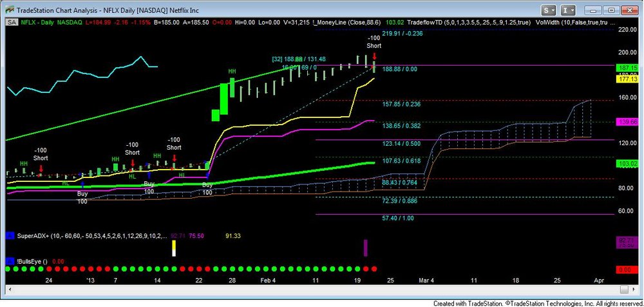Click the 157.85 / 0.236 Fibonacci label

[x=401, y=104]
